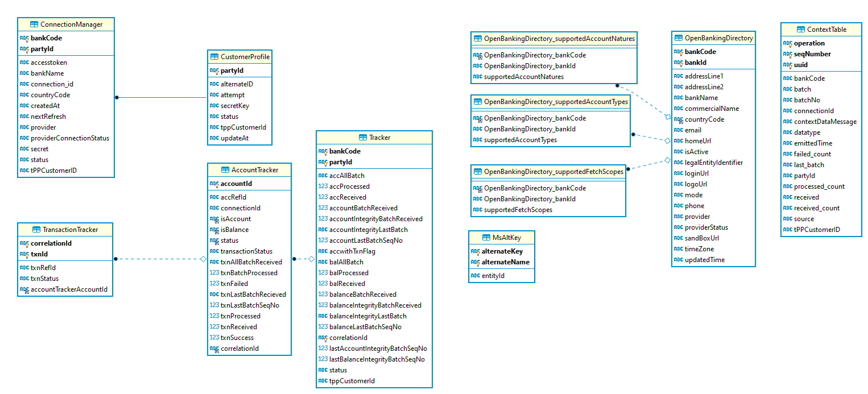Click the legalEntityIdentifier field in OpenBankingDirectory
This screenshot has height=394, width=868.
pos(713,163)
